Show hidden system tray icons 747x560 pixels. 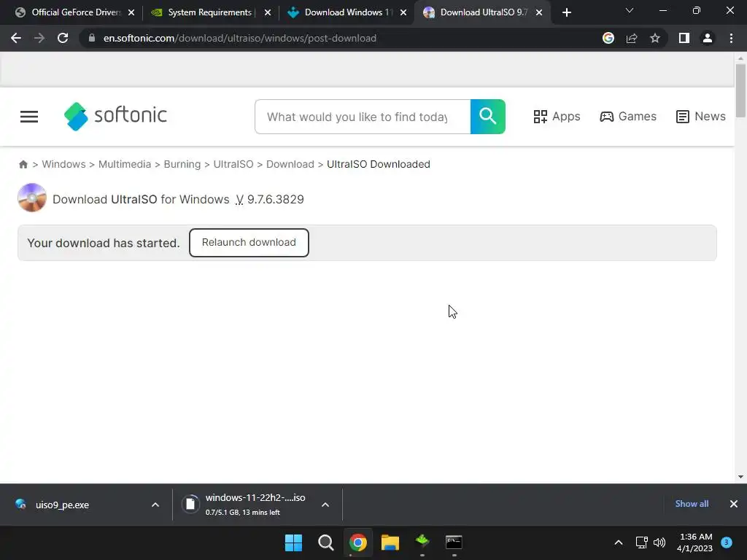click(x=619, y=542)
